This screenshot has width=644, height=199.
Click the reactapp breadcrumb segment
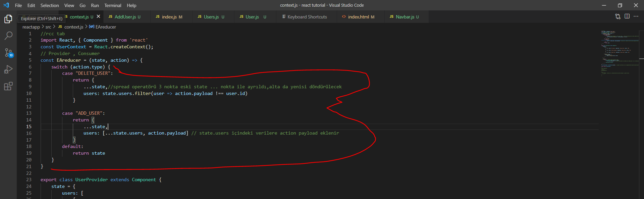tap(31, 27)
